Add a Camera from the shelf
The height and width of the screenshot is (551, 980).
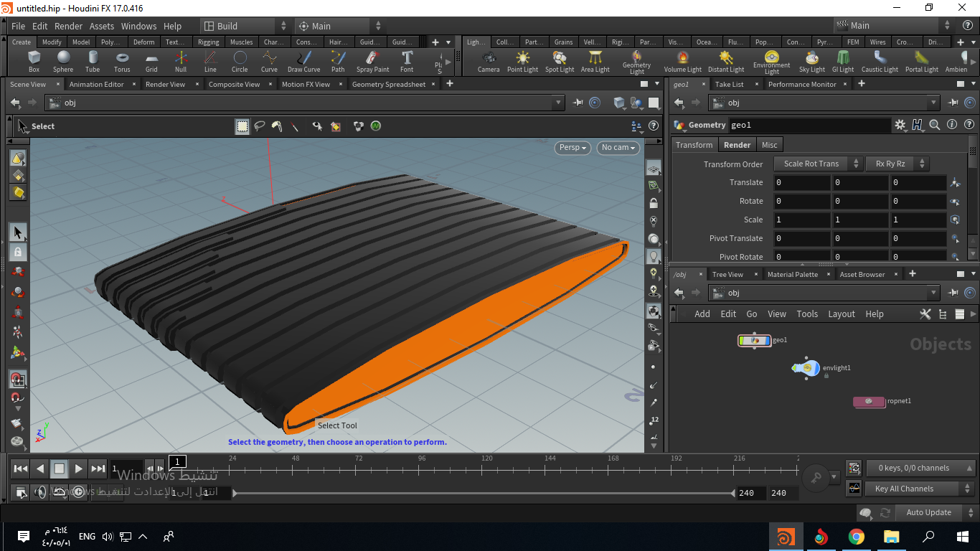tap(489, 62)
